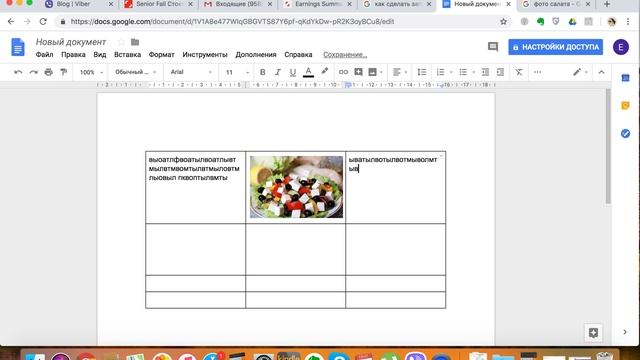Screen dimensions: 640x360
Task: Click the НАСТРОЙКИ ДОСТУПА share button
Action: 556,47
